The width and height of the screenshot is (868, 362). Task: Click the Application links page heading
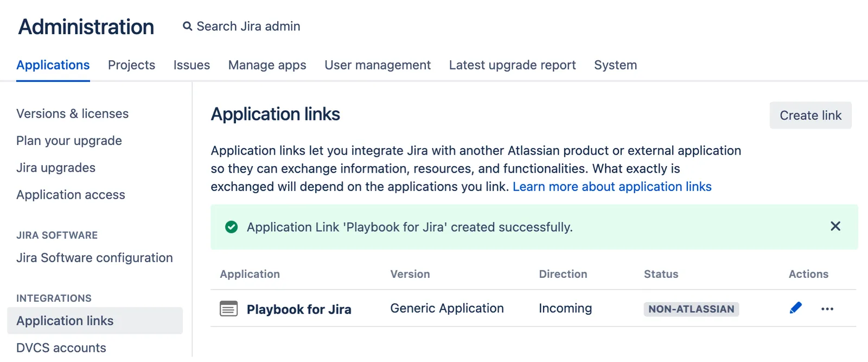pos(276,114)
